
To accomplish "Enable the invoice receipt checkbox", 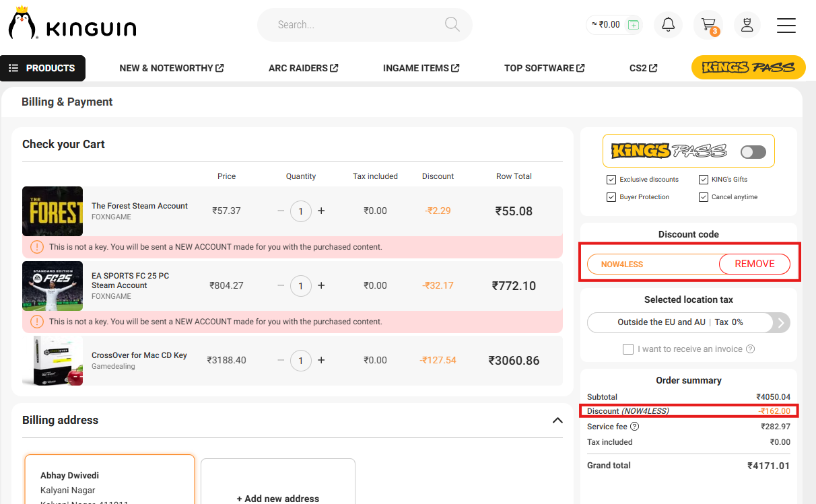I will [x=628, y=349].
